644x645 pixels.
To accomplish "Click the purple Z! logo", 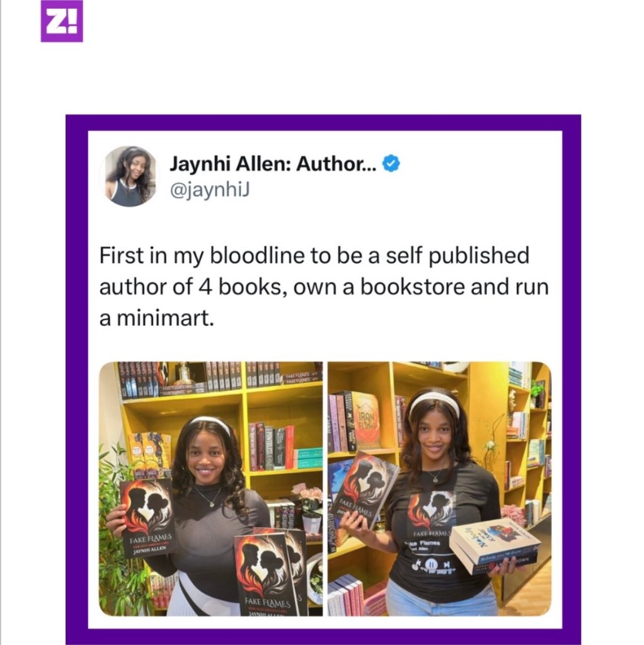I will (62, 21).
